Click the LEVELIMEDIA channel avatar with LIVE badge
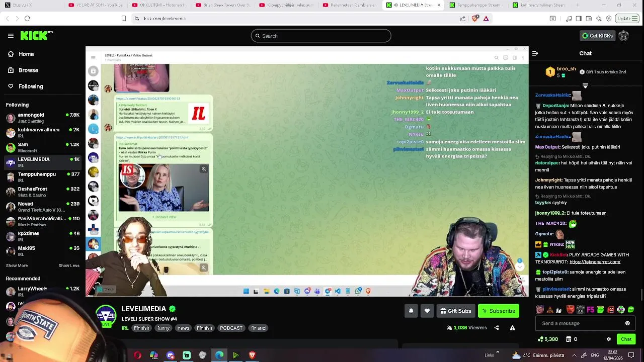 (106, 317)
